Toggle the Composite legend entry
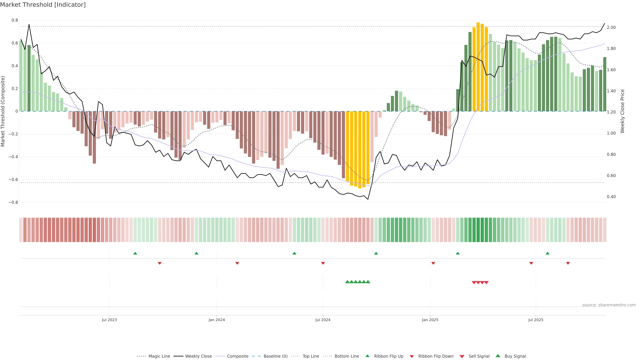644x362 pixels. [x=237, y=356]
